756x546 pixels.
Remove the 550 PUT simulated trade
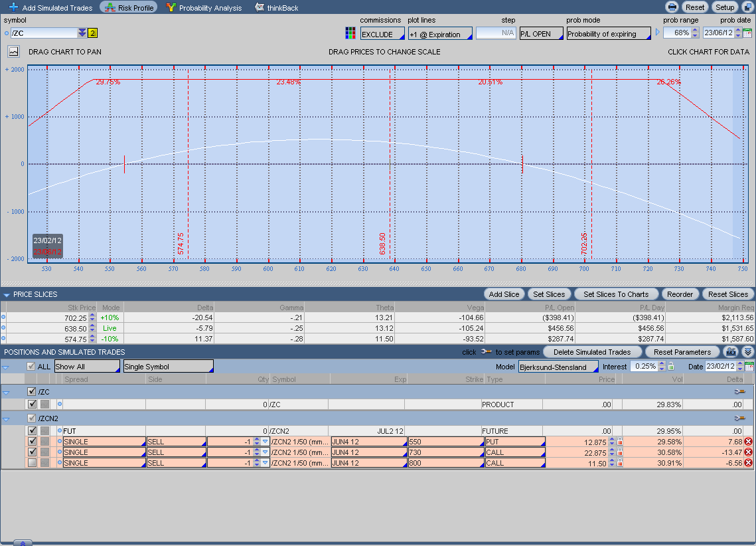[x=748, y=442]
